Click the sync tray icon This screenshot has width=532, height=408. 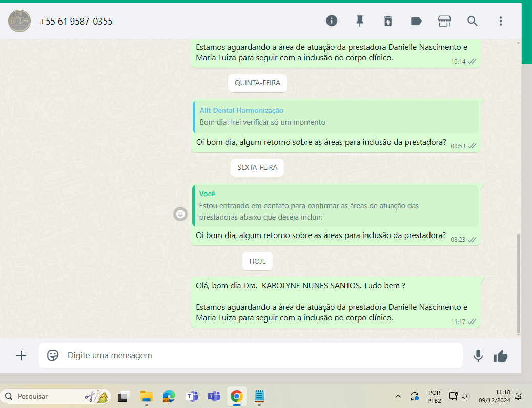[414, 396]
